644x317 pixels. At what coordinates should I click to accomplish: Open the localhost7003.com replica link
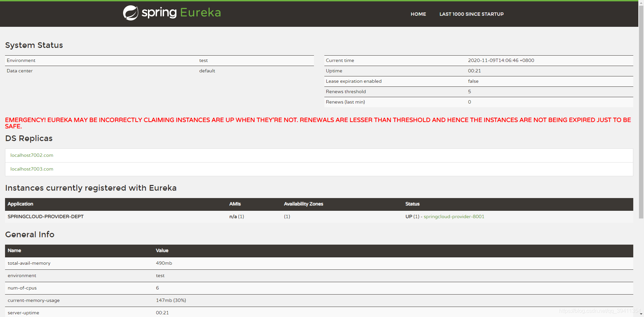pyautogui.click(x=32, y=169)
